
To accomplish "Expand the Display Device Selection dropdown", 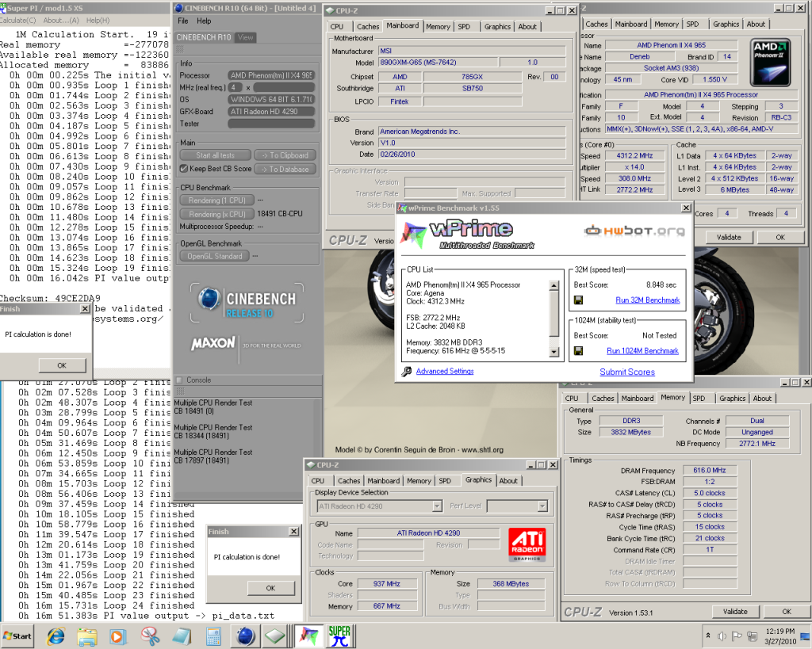I will pos(436,506).
